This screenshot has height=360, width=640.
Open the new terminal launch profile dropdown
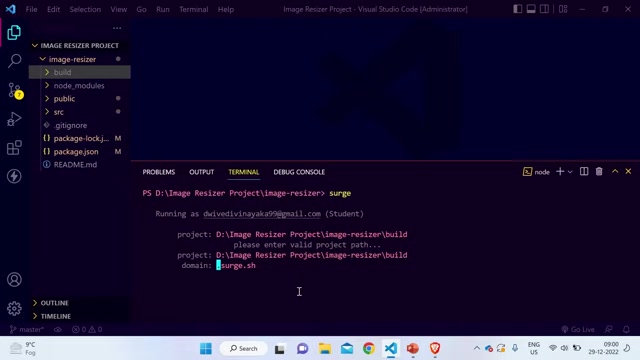coord(570,172)
